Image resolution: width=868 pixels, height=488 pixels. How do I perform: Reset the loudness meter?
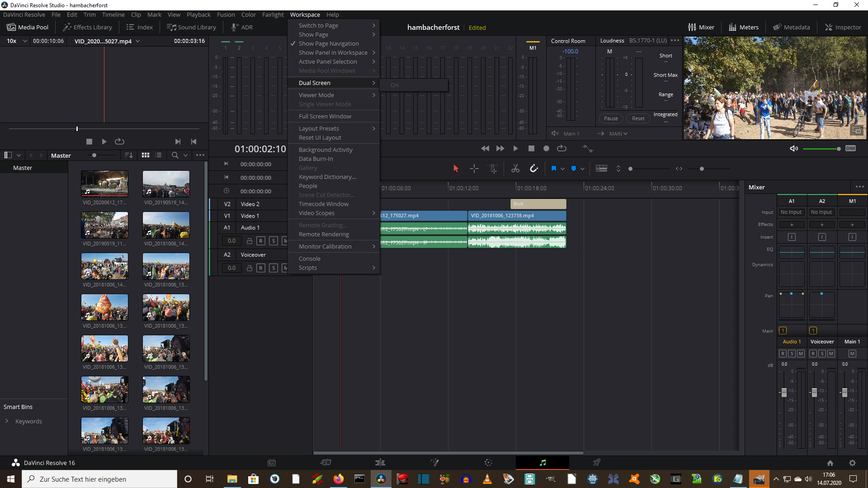coord(638,118)
